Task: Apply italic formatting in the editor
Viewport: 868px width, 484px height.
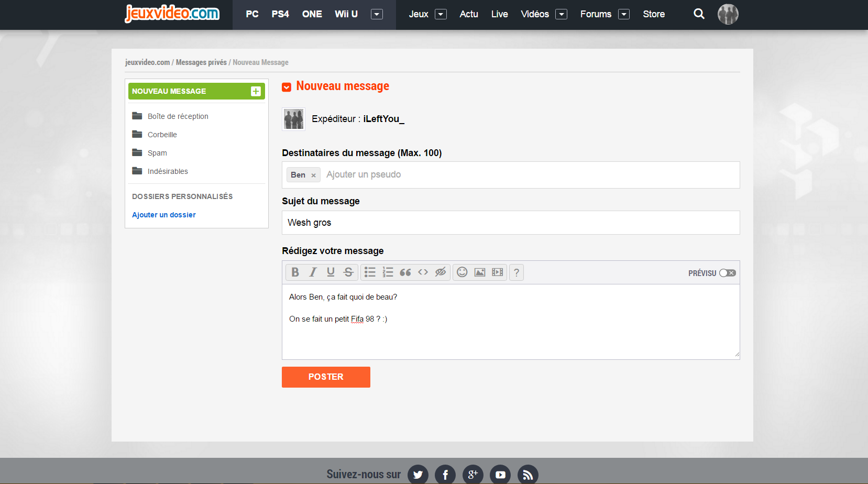Action: 313,272
